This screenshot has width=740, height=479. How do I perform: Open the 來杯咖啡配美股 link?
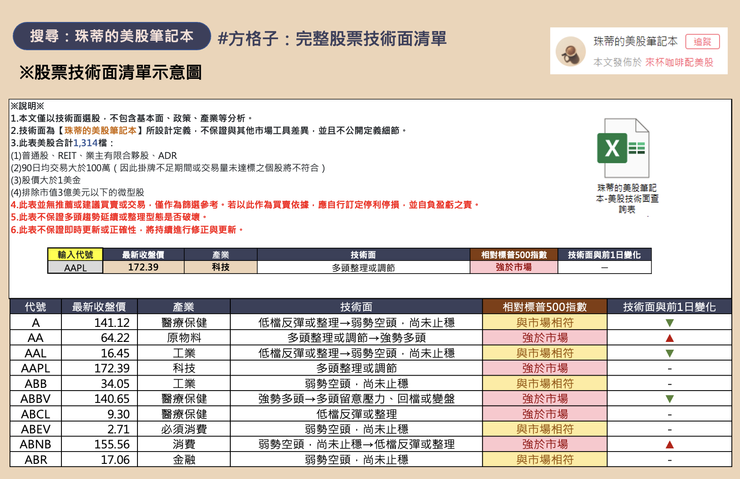(679, 61)
